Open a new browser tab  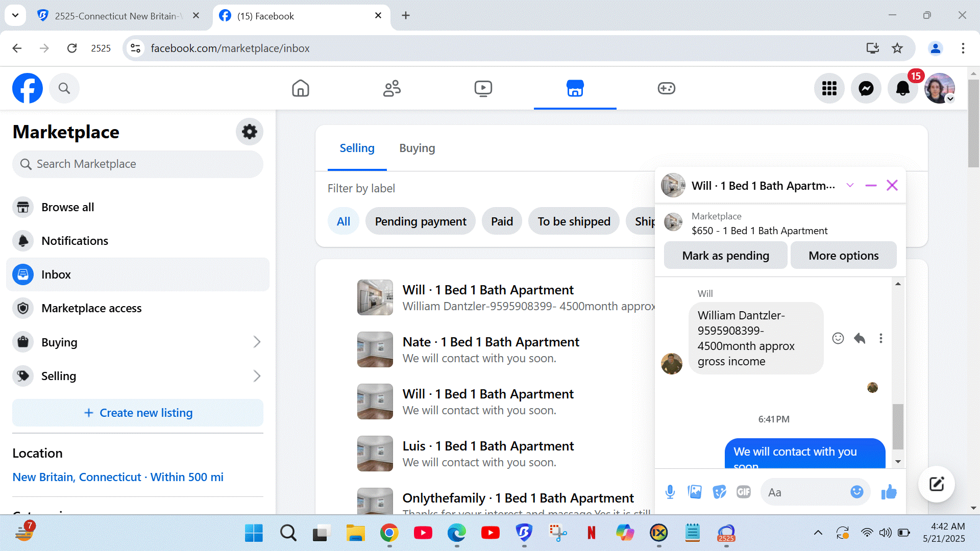point(406,15)
